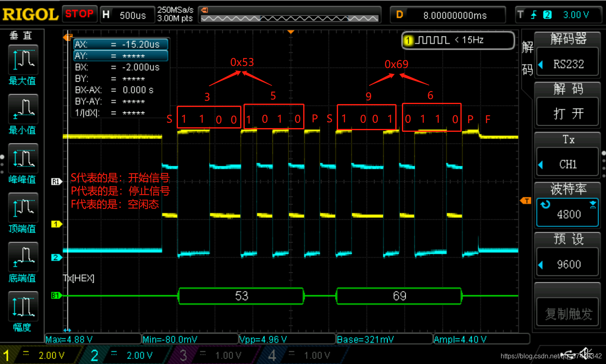Click the channel 1 ground marker
Image resolution: width=606 pixels, height=364 pixels.
pyautogui.click(x=56, y=224)
